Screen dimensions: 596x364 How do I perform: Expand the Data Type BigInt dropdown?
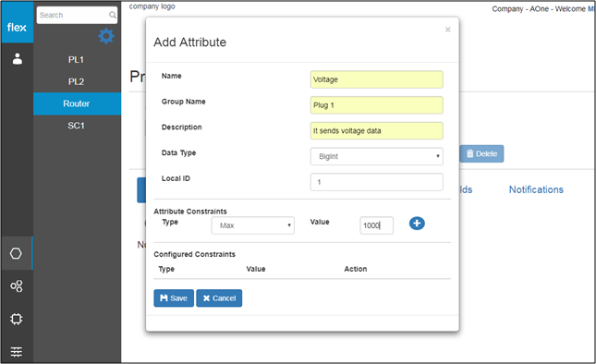pyautogui.click(x=376, y=156)
